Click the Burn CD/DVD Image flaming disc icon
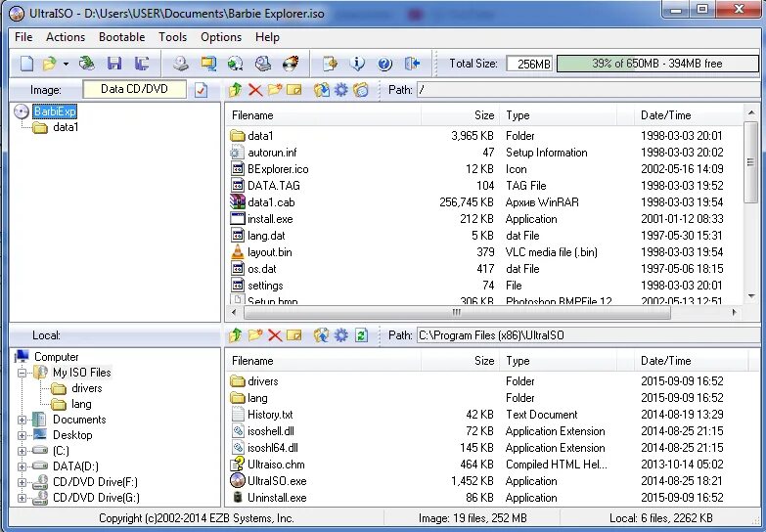766x532 pixels. tap(291, 64)
